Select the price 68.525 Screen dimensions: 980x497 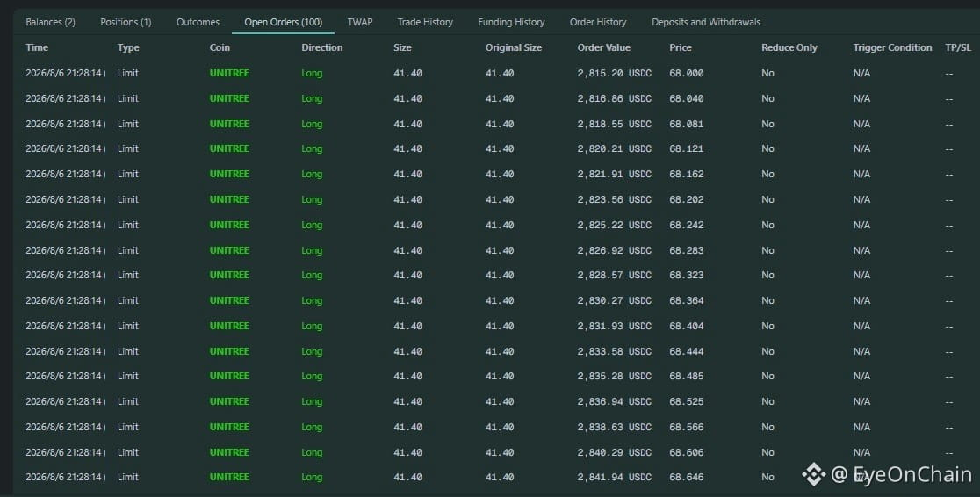click(x=686, y=401)
